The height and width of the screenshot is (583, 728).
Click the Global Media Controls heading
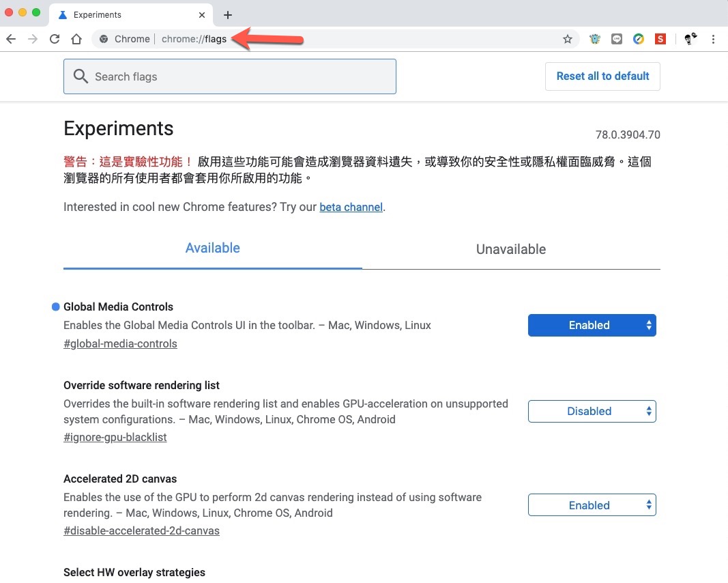click(119, 307)
